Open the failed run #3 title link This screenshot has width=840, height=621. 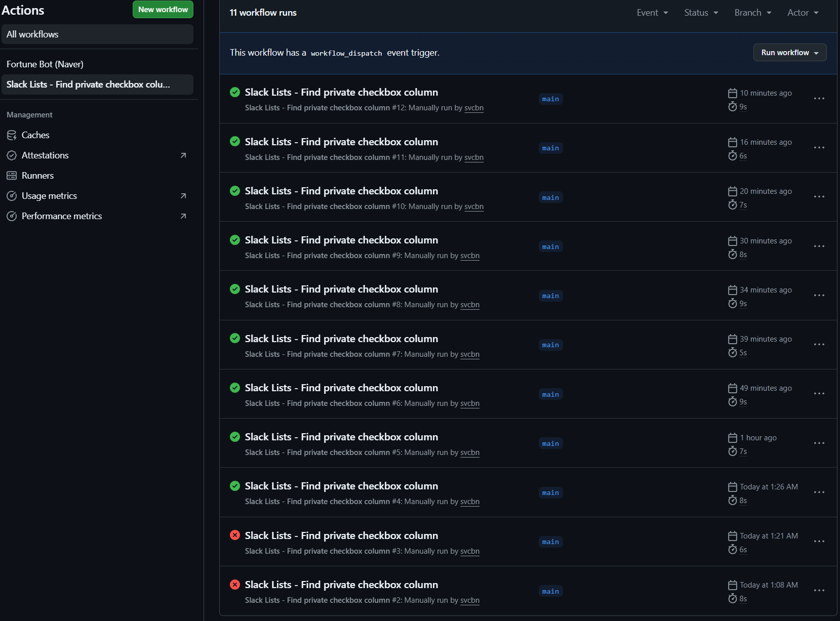coord(341,535)
